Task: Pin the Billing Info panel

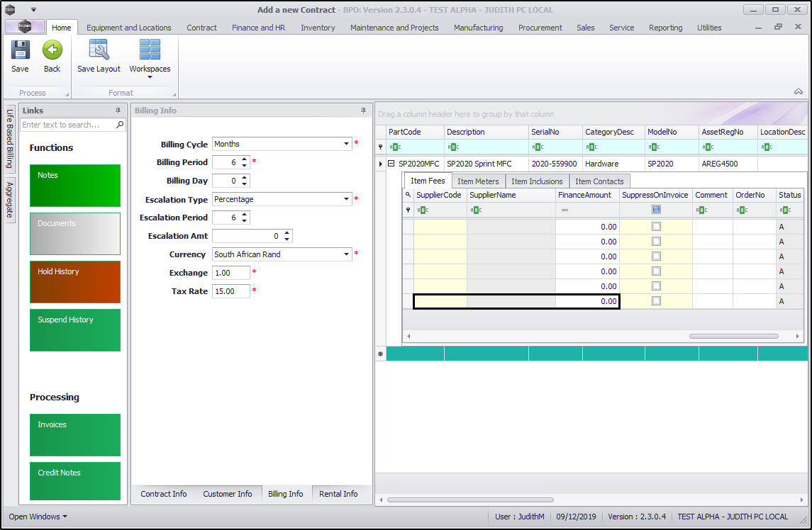Action: pyautogui.click(x=364, y=111)
